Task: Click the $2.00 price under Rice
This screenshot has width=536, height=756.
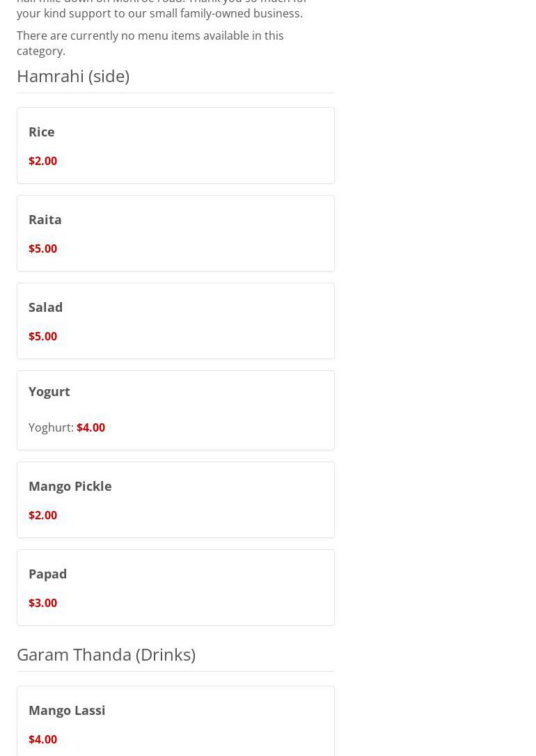Action: [43, 161]
